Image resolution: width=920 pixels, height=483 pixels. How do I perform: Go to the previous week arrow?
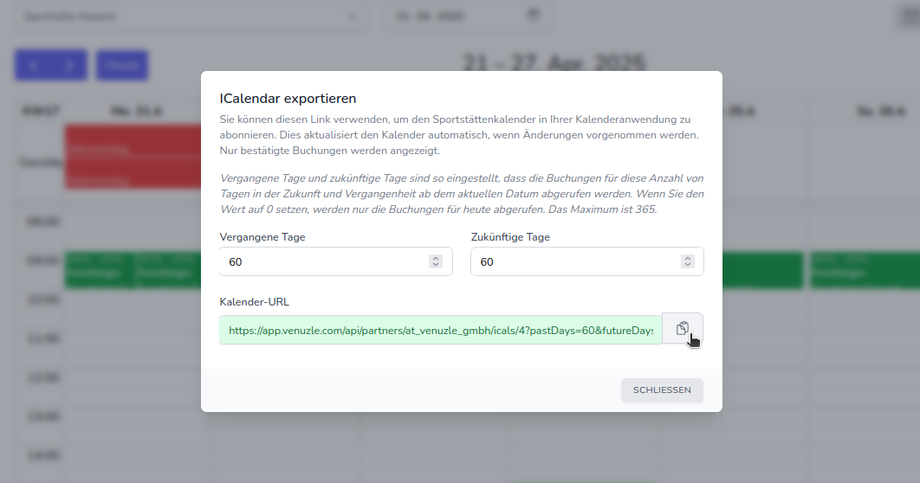tap(34, 66)
